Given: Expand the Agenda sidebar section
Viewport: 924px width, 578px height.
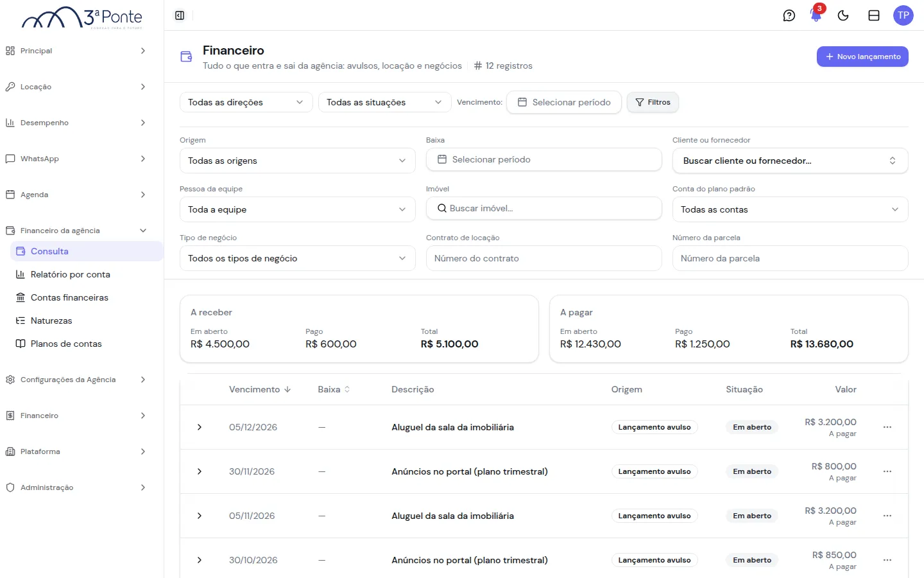Looking at the screenshot, I should coord(76,195).
